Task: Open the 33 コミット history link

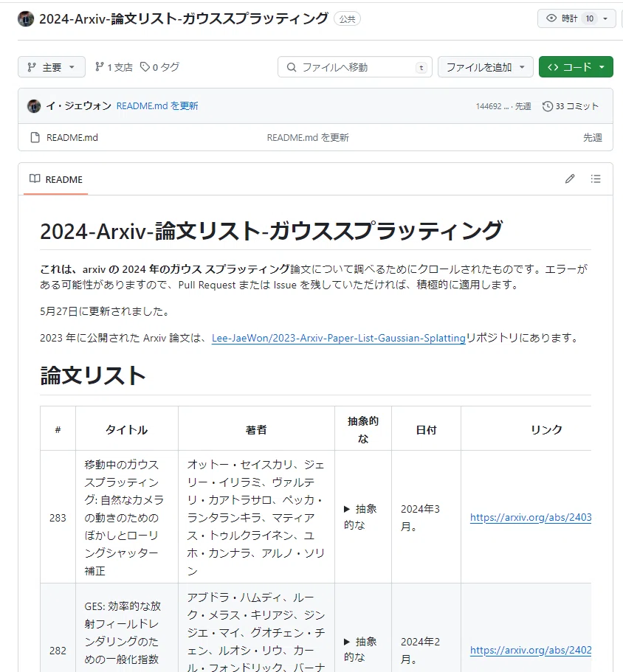Action: point(571,106)
